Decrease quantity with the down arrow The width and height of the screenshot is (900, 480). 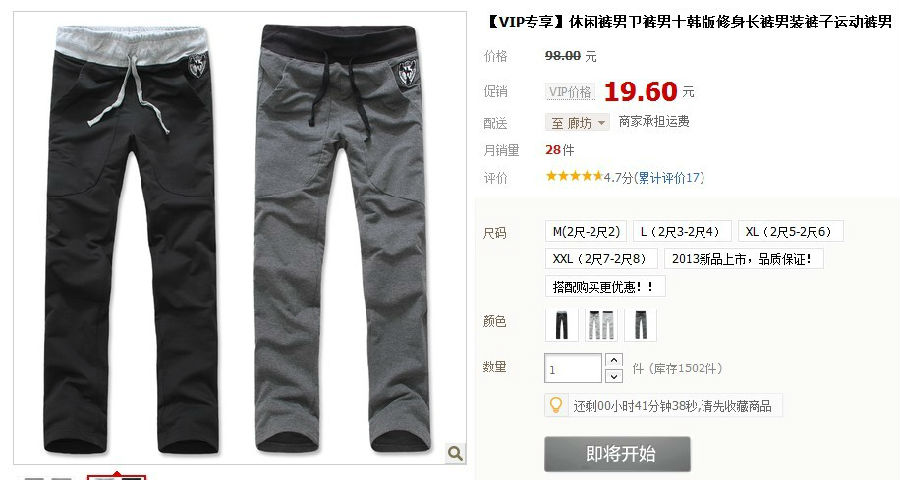(x=614, y=376)
